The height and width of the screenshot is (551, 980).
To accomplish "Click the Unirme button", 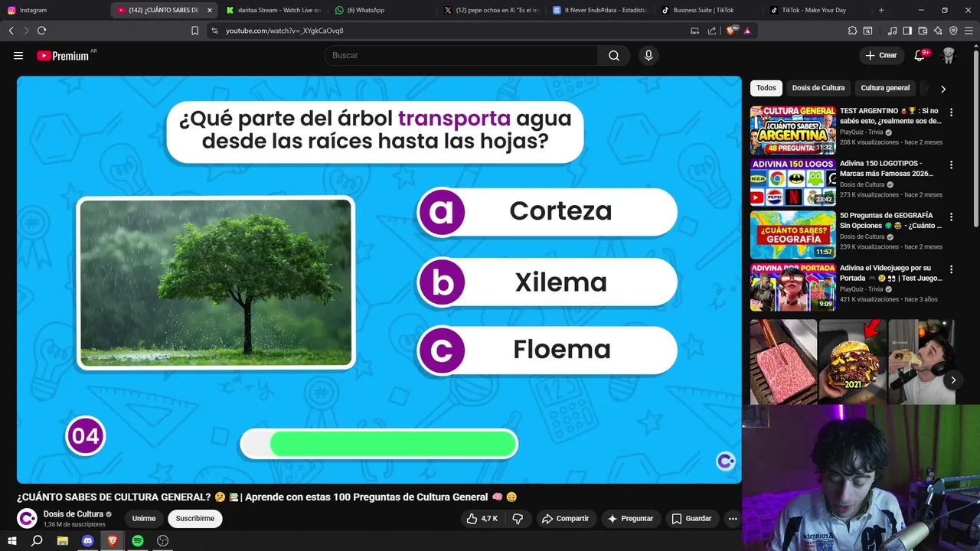I will pyautogui.click(x=144, y=519).
